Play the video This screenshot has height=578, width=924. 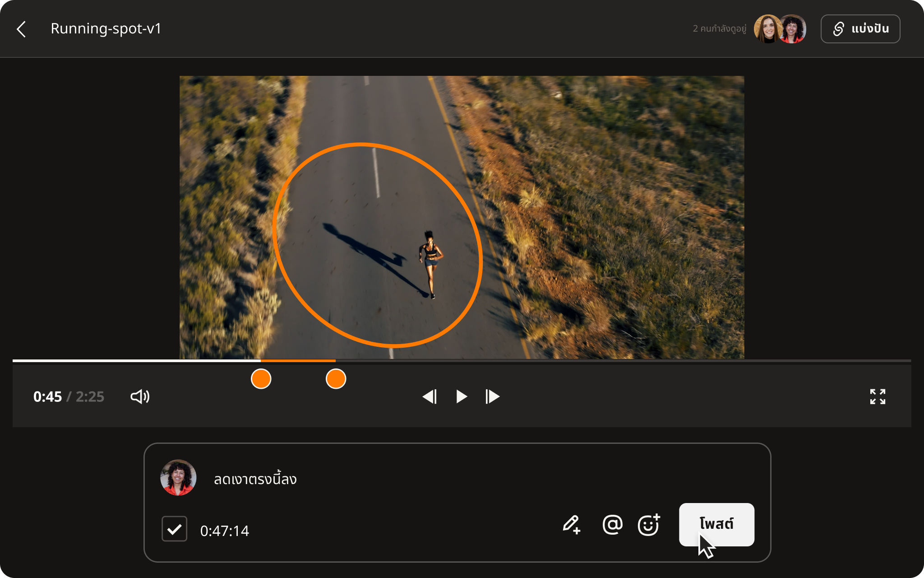tap(461, 396)
